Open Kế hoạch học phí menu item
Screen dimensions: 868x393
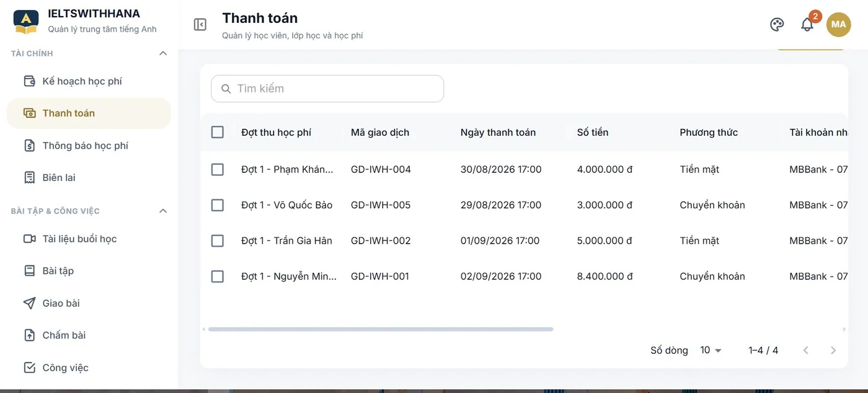click(x=89, y=81)
